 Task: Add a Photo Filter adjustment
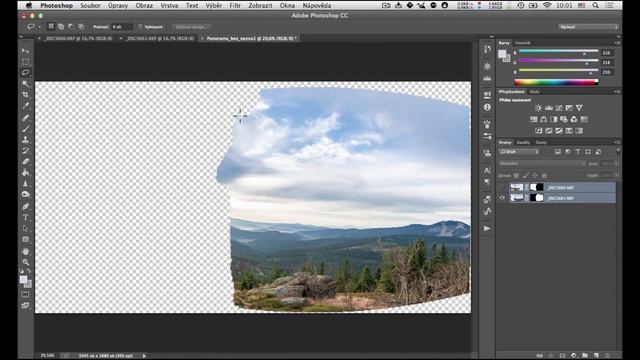pos(564,120)
